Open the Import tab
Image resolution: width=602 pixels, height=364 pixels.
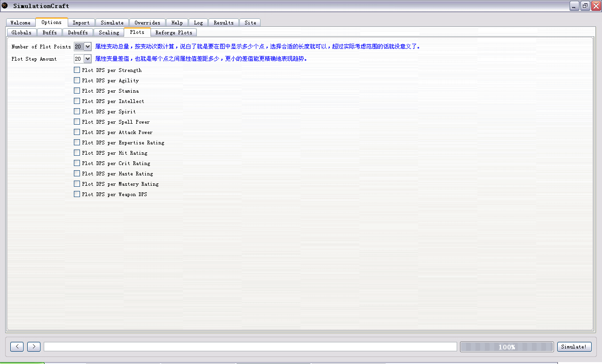[x=81, y=23]
